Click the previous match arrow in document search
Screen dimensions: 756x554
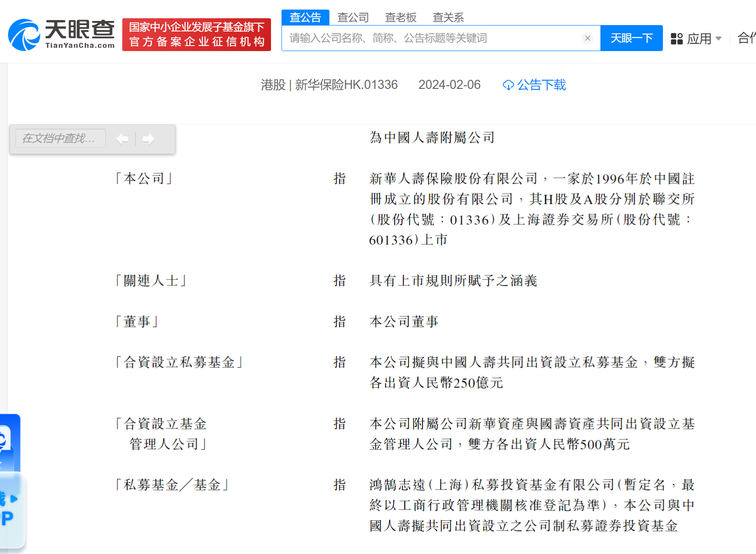pos(122,139)
